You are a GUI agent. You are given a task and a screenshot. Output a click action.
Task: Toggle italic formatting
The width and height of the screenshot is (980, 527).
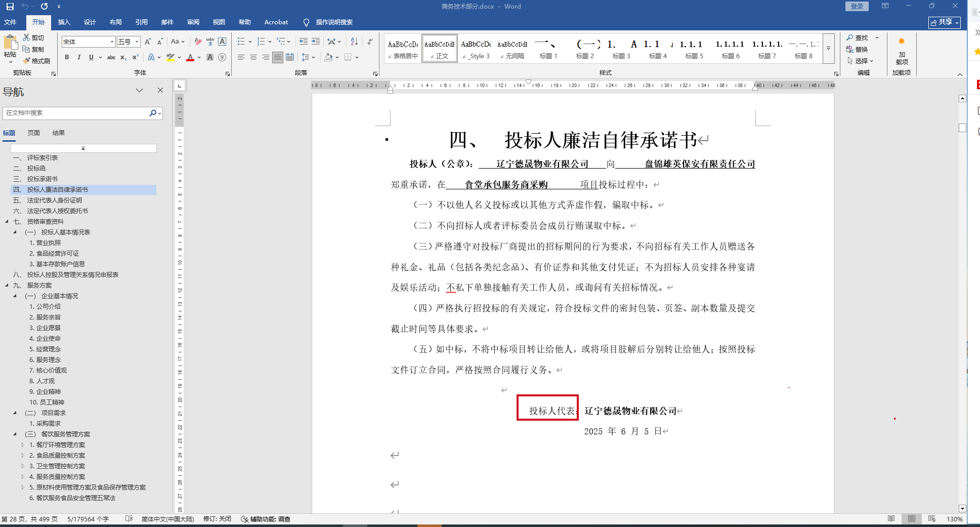pos(79,57)
